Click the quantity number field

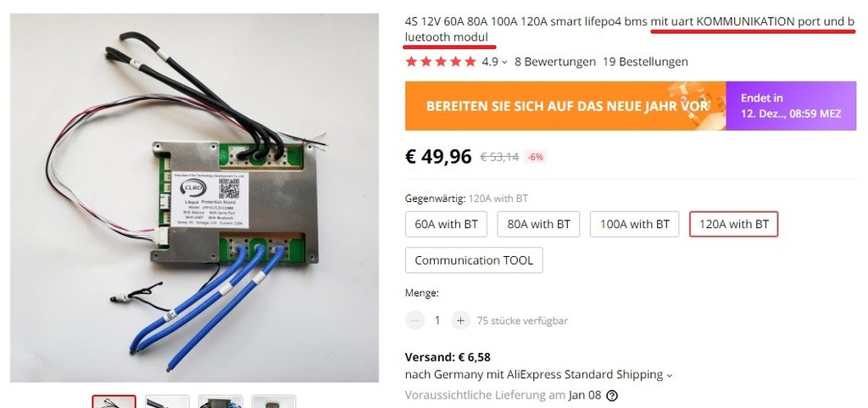click(x=437, y=320)
